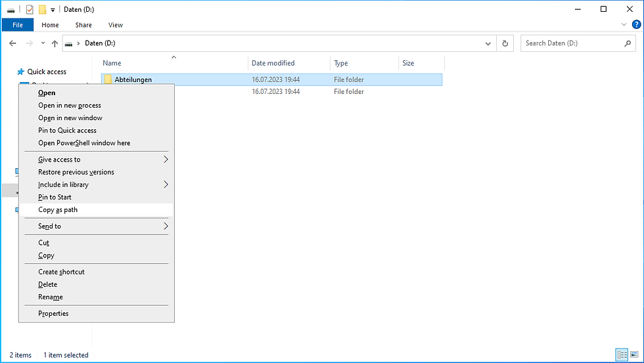
Task: Select Restore previous versions
Action: pos(97,172)
